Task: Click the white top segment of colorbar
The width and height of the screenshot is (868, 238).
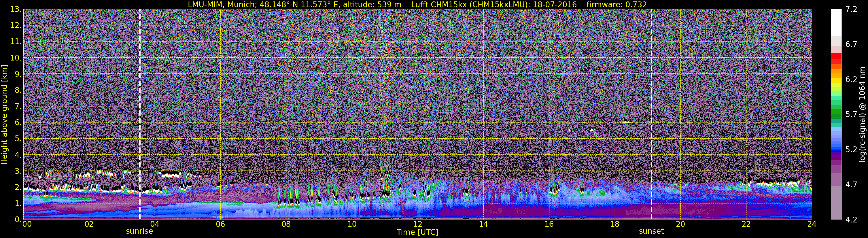Action: coord(836,22)
